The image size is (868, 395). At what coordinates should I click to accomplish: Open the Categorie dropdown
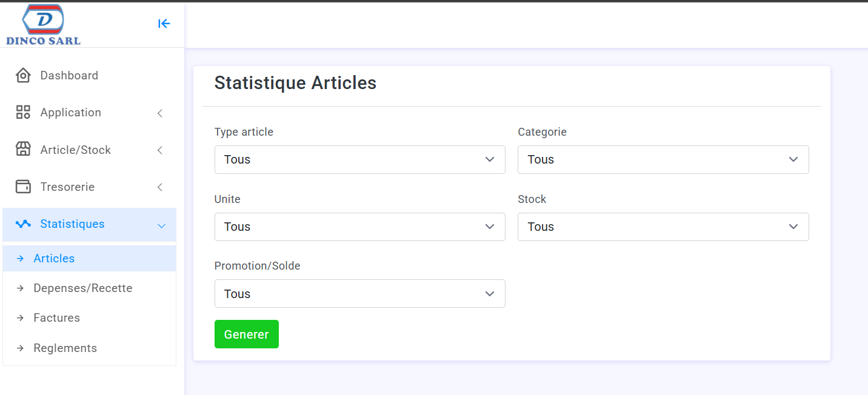click(x=663, y=159)
